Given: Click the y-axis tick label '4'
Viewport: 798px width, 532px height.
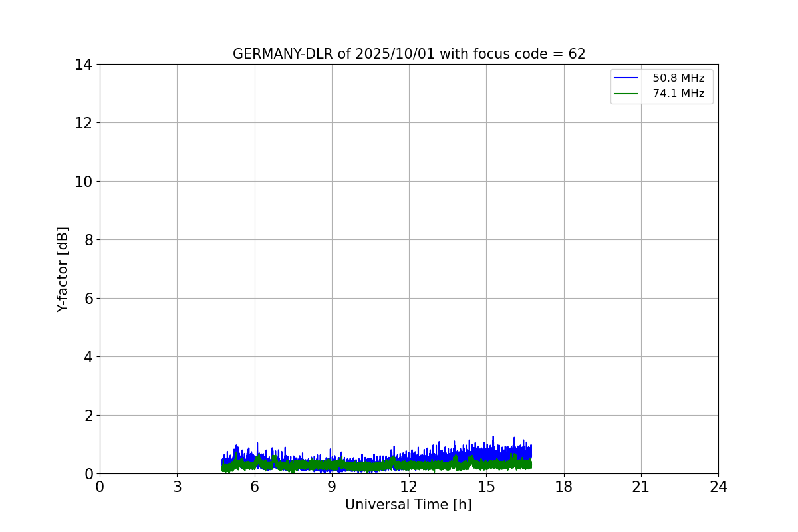Looking at the screenshot, I should pos(88,357).
